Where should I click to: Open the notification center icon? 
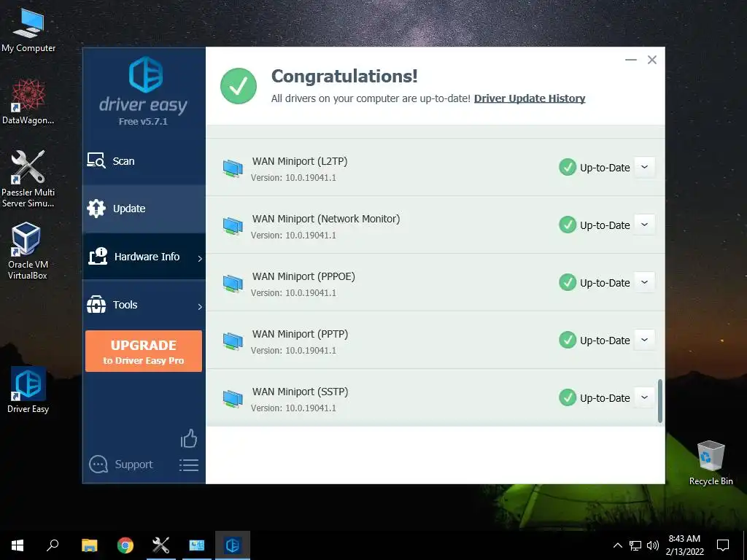[x=723, y=545]
